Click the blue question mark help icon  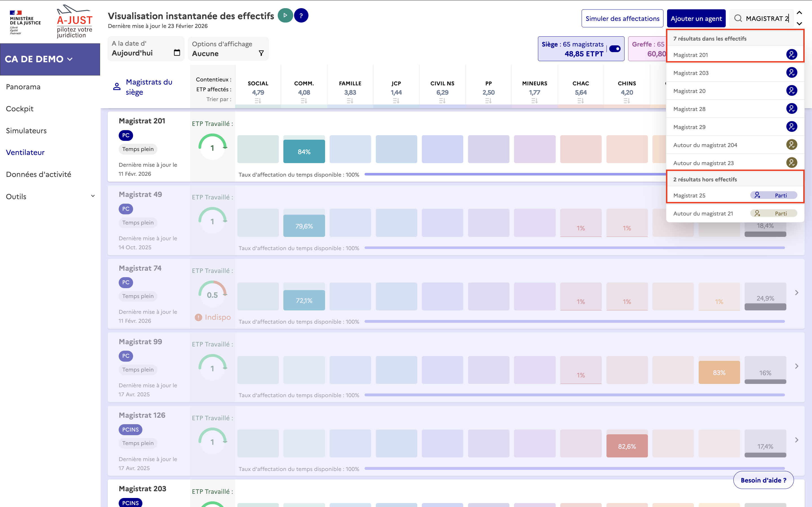(301, 15)
